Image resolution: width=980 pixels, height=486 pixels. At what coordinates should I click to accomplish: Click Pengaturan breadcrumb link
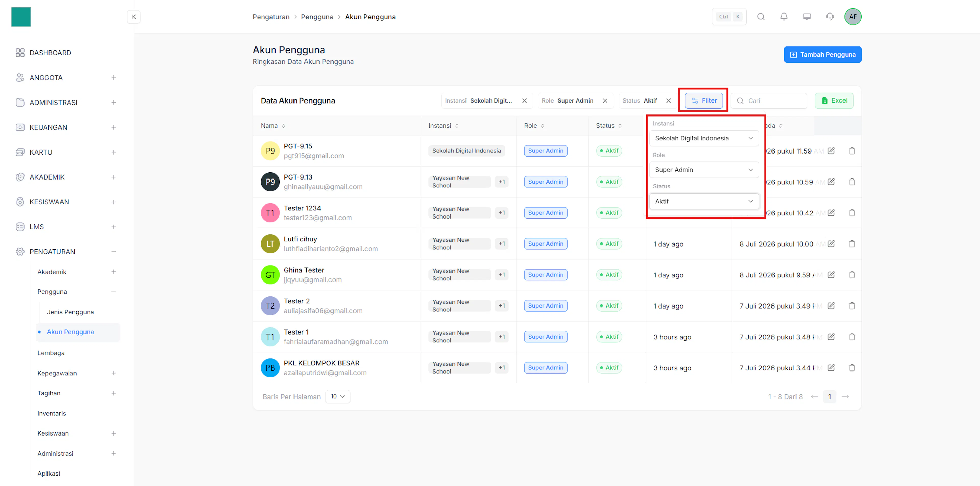pos(271,17)
